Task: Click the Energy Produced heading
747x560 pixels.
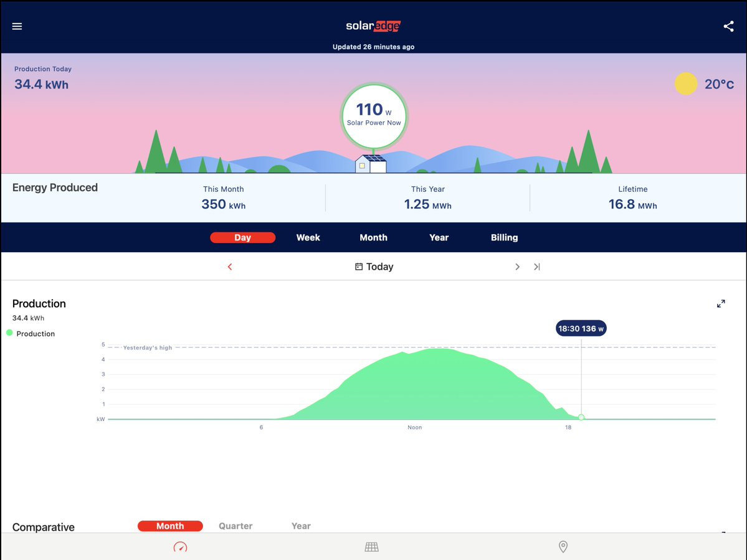Action: click(55, 187)
